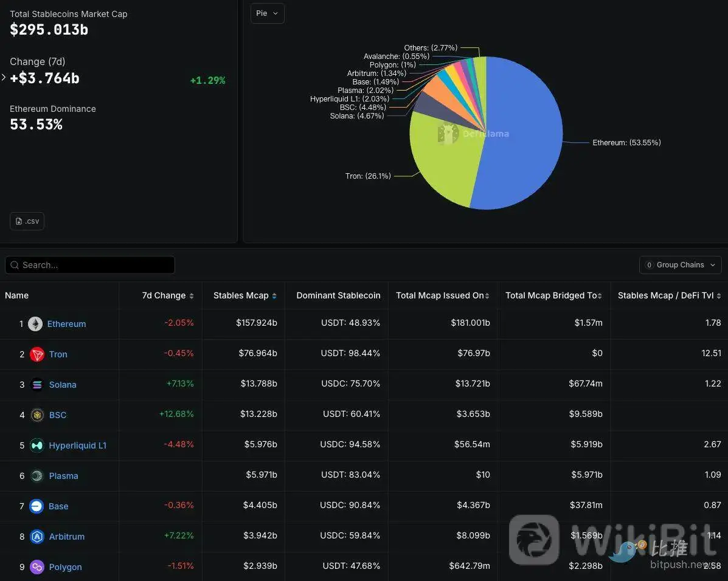This screenshot has width=728, height=581.
Task: Sort table by 7d Change column
Action: click(168, 296)
